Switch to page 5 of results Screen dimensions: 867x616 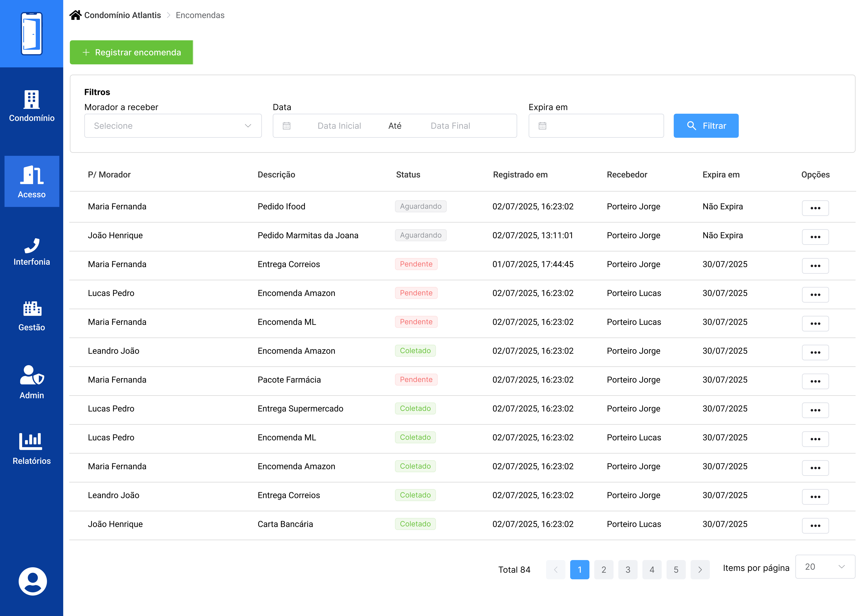676,569
